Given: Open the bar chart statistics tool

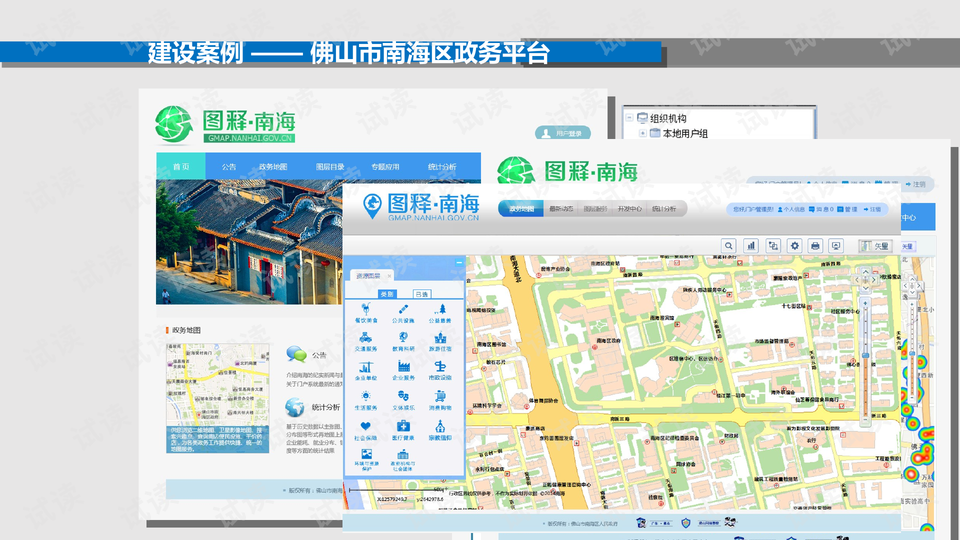Looking at the screenshot, I should coord(750,246).
